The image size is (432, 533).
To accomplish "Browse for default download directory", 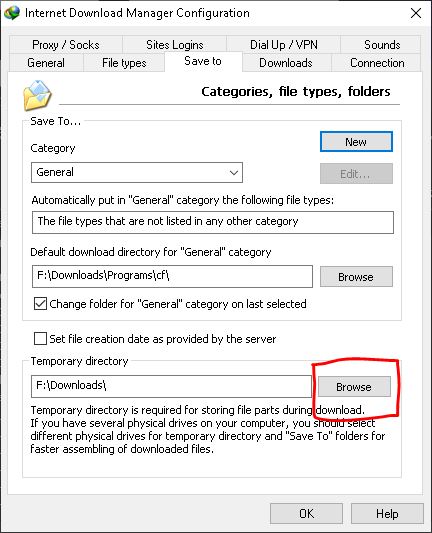I will pyautogui.click(x=356, y=277).
